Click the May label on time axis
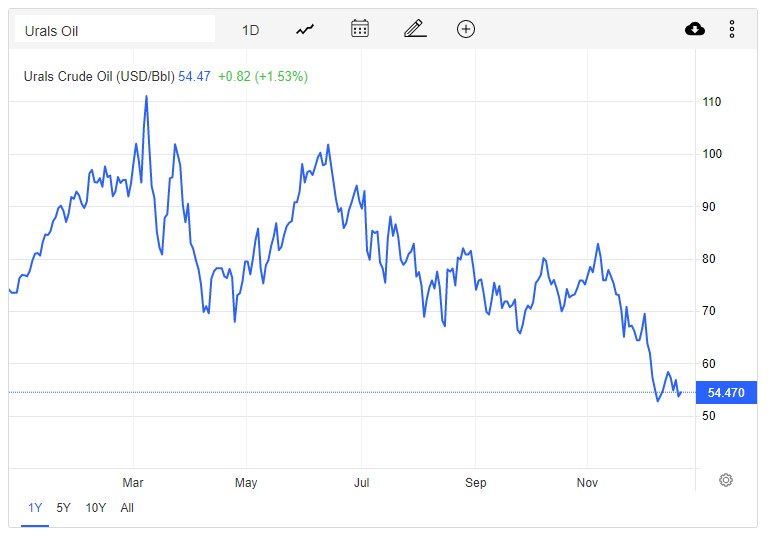This screenshot has width=773, height=542. tap(246, 483)
